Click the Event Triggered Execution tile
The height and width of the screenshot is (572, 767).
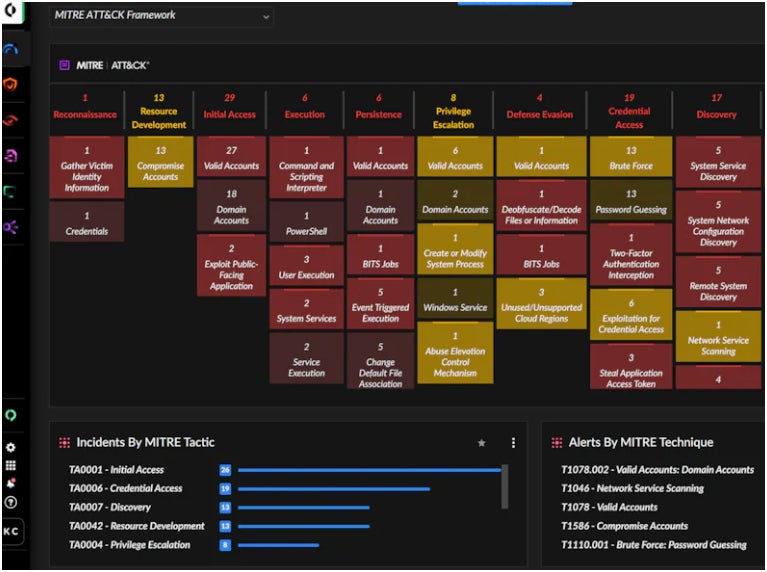point(381,304)
